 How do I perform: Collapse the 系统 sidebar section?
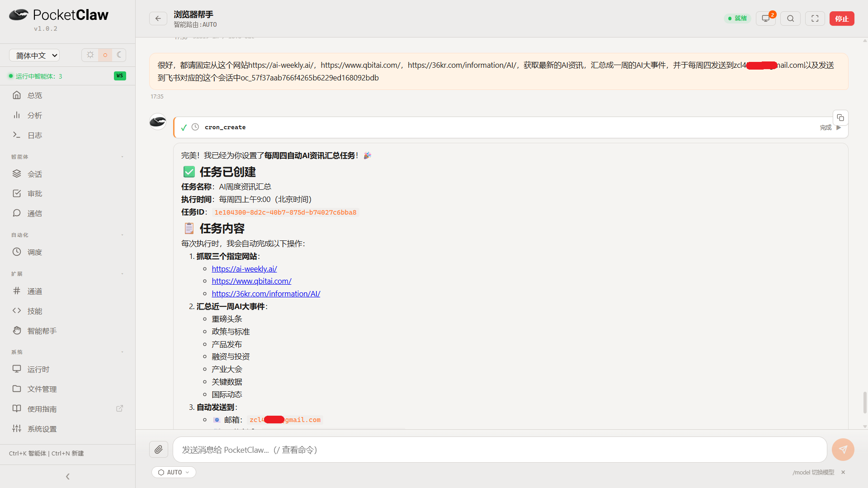[122, 352]
